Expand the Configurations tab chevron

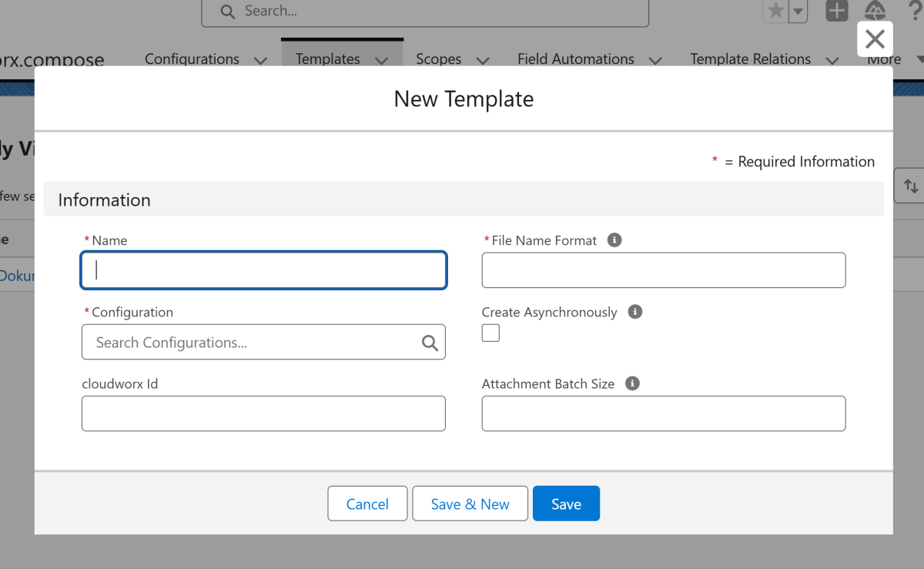point(260,60)
